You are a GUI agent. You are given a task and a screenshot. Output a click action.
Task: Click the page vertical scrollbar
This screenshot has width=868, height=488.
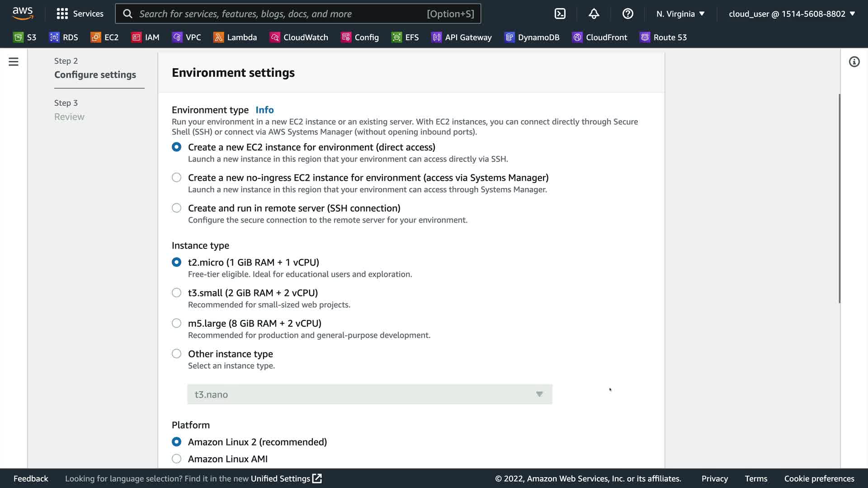840,199
